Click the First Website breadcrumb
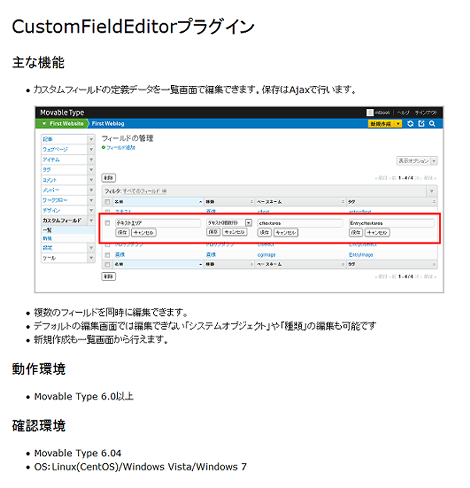 66,124
